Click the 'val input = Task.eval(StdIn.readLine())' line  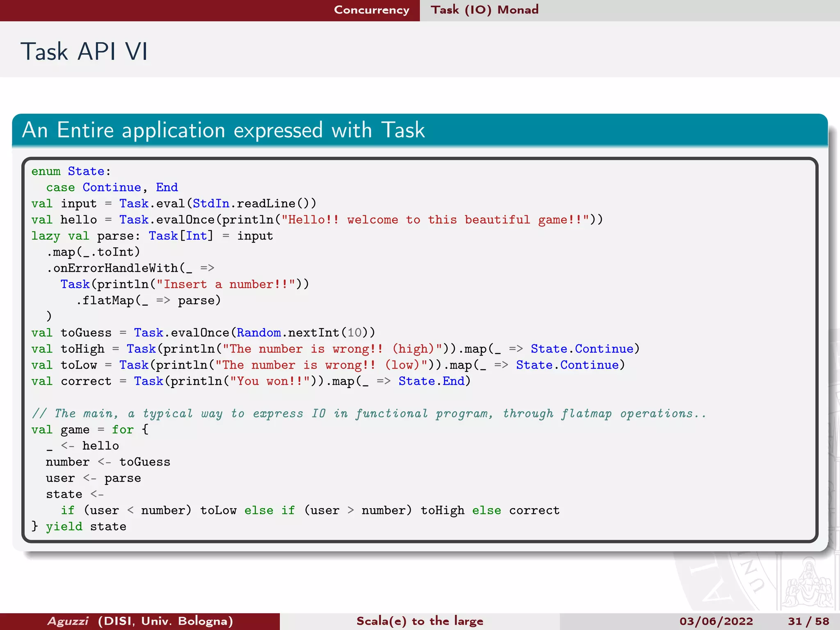tap(174, 204)
